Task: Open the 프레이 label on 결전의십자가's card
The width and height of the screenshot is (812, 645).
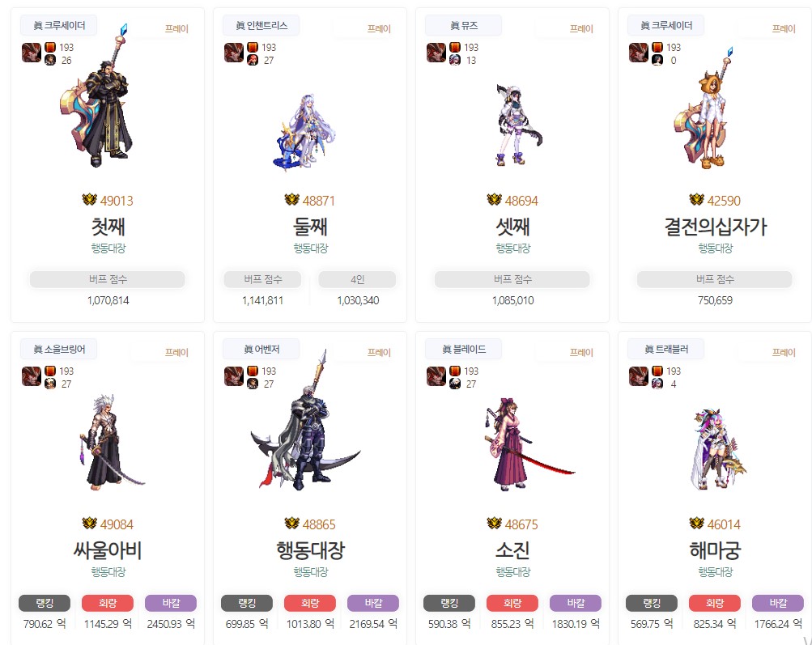Action: pyautogui.click(x=783, y=29)
